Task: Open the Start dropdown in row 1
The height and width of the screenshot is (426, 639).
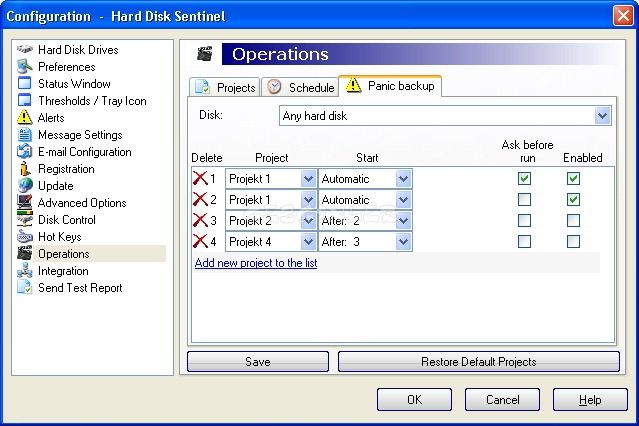Action: pyautogui.click(x=403, y=179)
